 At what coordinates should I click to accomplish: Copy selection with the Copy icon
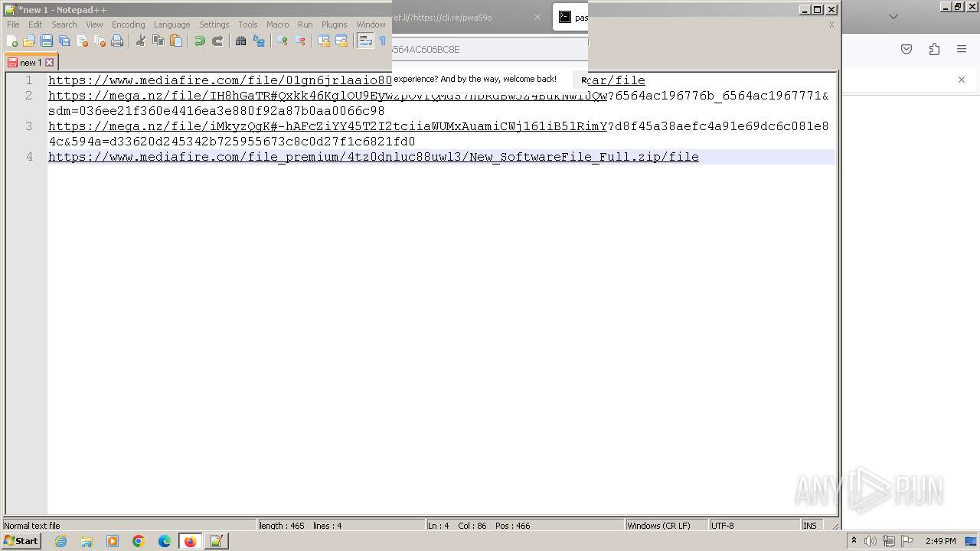[158, 41]
